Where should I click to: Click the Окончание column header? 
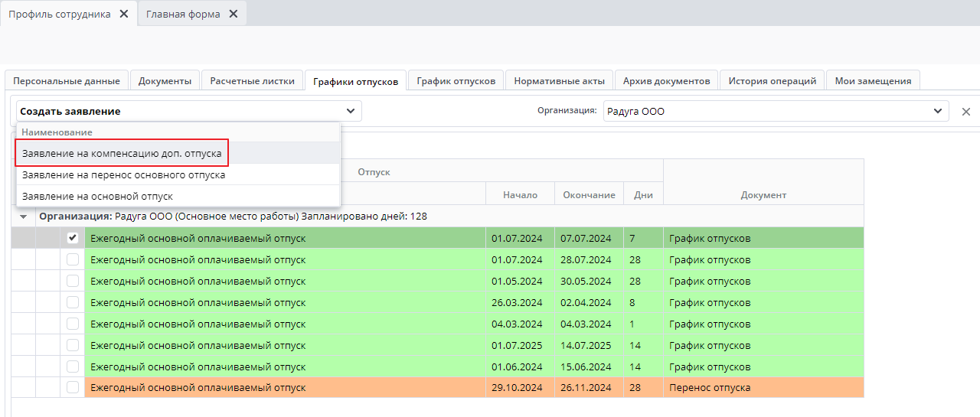click(x=589, y=194)
